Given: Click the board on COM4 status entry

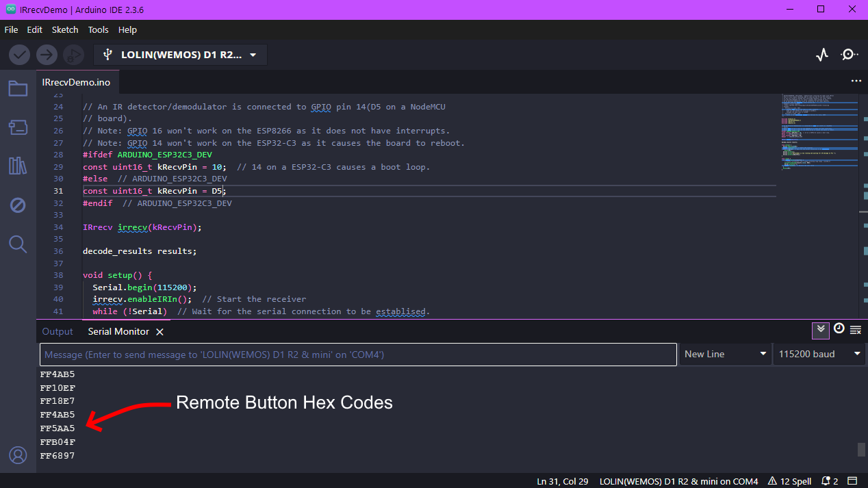Looking at the screenshot, I should point(679,481).
